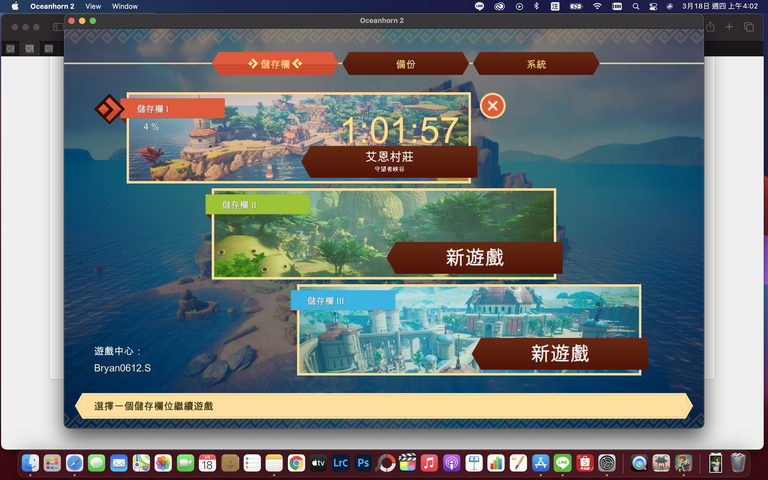Image resolution: width=768 pixels, height=480 pixels.
Task: Open Photoshop from the Dock
Action: (363, 462)
